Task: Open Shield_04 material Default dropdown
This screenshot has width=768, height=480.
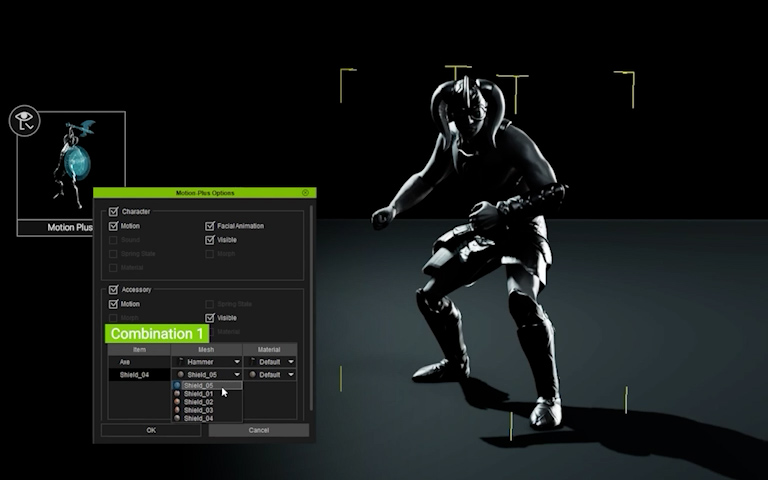Action: click(291, 375)
